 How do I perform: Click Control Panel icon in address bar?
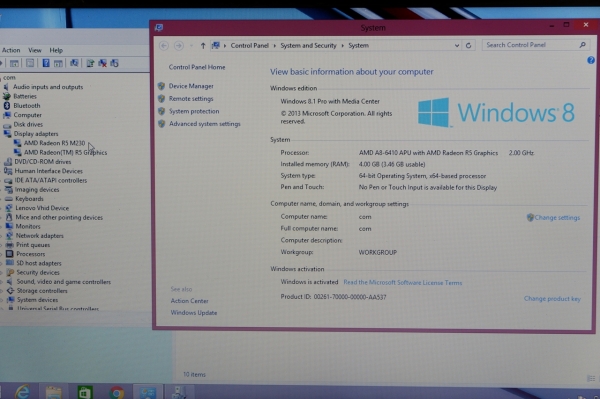[x=216, y=46]
